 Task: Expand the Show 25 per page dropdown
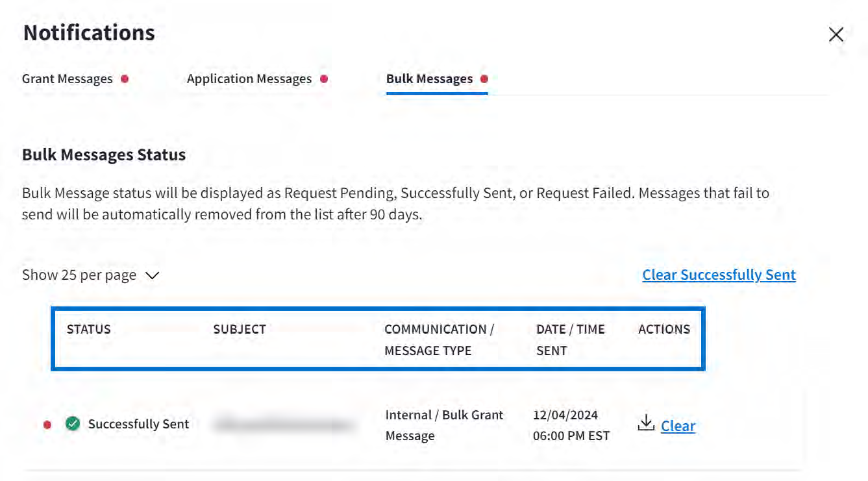coord(90,275)
